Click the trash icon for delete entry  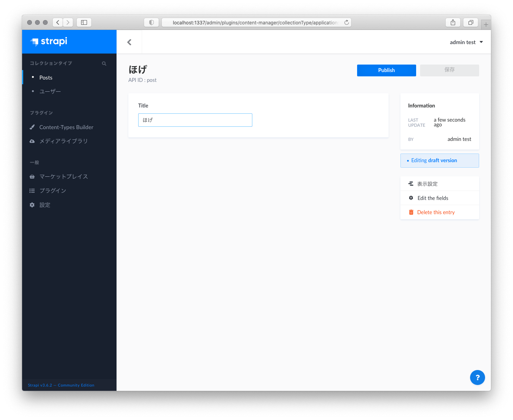tap(411, 212)
